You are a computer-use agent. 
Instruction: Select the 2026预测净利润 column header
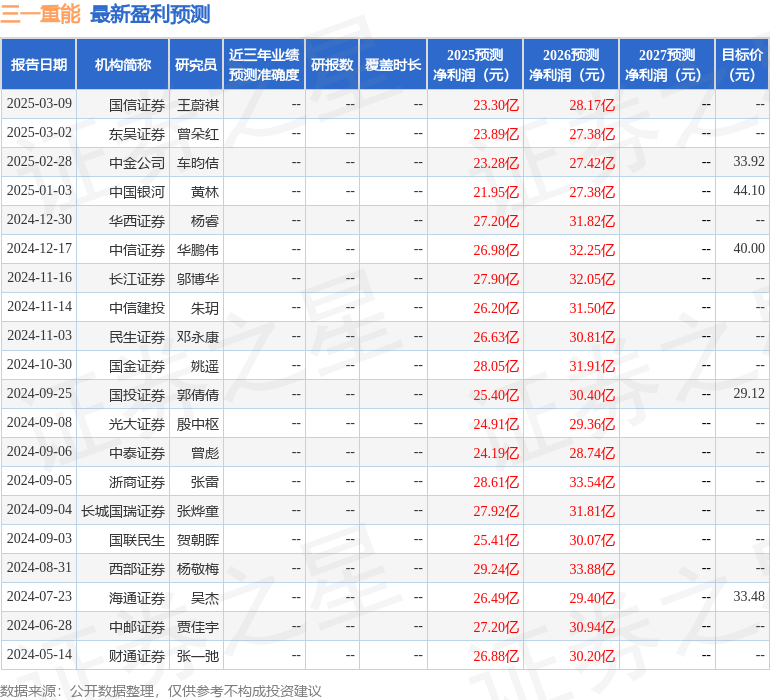571,65
